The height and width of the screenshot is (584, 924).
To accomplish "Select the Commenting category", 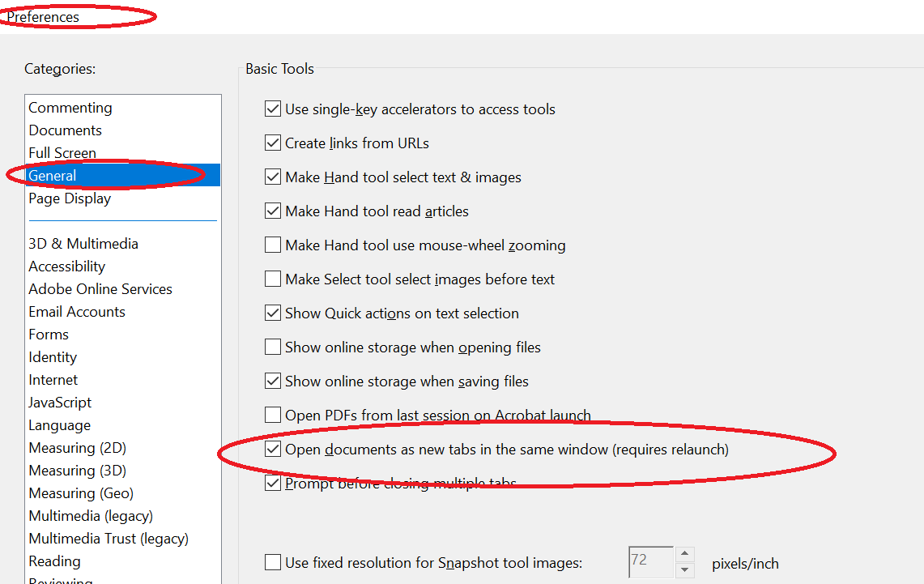I will [x=70, y=107].
